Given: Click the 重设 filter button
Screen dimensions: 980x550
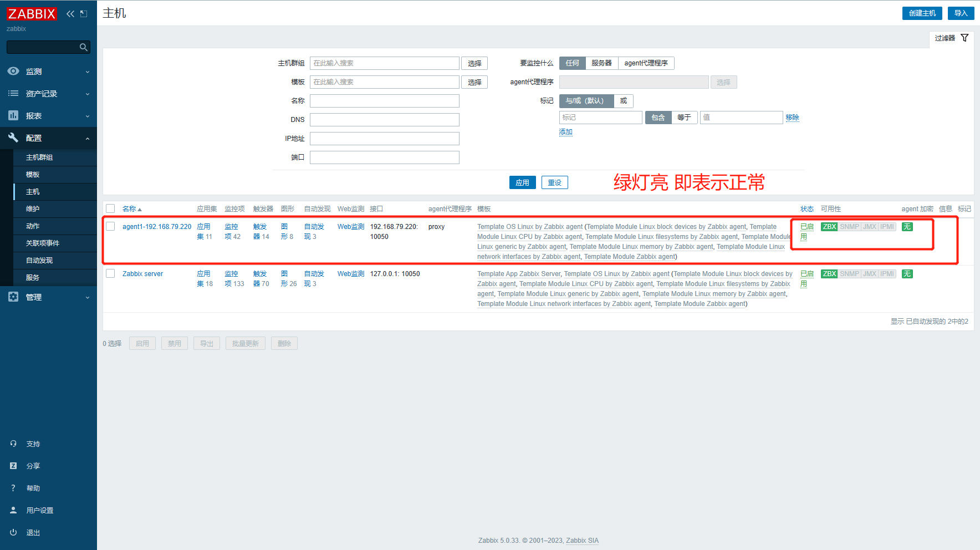Looking at the screenshot, I should pos(554,182).
